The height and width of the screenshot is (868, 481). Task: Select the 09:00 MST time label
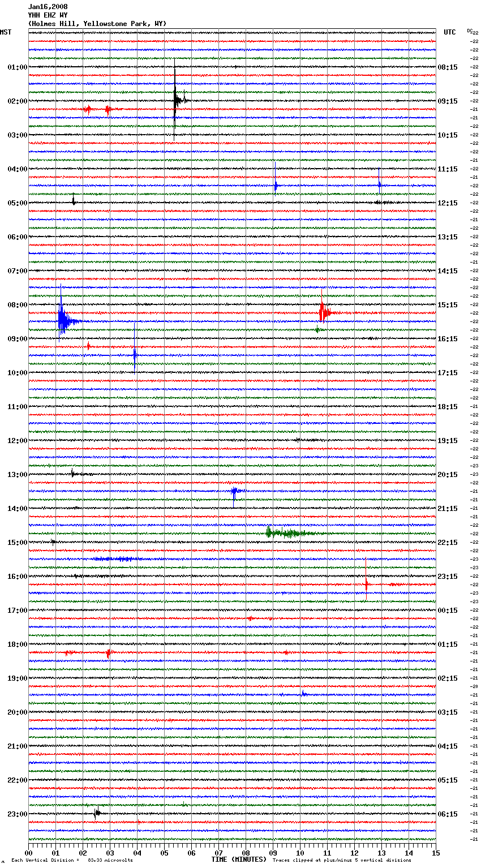(x=18, y=339)
